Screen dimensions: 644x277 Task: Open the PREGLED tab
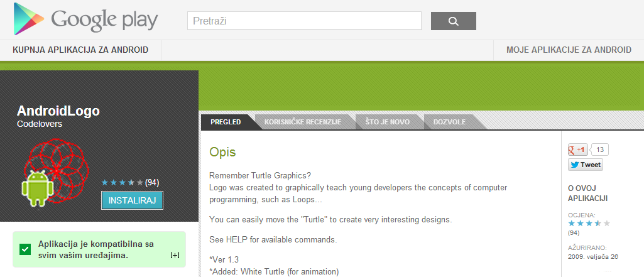[226, 122]
